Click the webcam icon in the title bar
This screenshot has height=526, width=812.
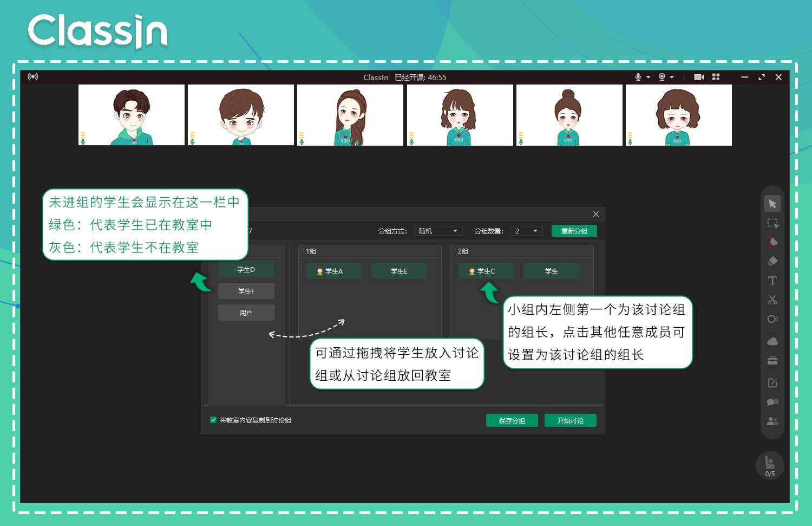[662, 77]
